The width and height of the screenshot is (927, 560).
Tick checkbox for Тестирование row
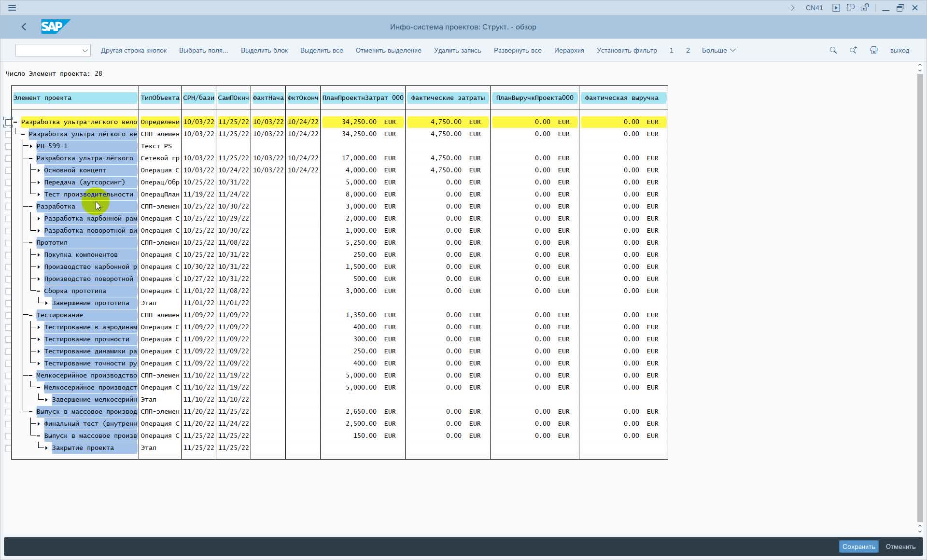tap(8, 315)
